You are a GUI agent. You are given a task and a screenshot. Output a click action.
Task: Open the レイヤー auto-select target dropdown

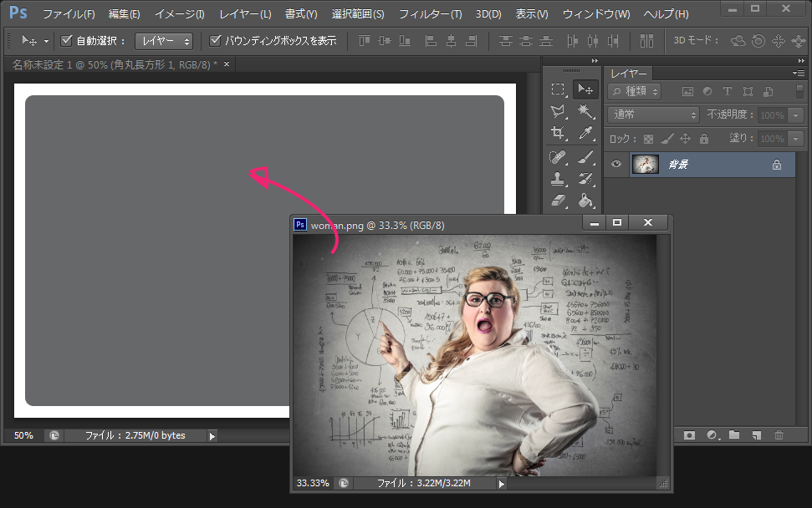point(164,41)
